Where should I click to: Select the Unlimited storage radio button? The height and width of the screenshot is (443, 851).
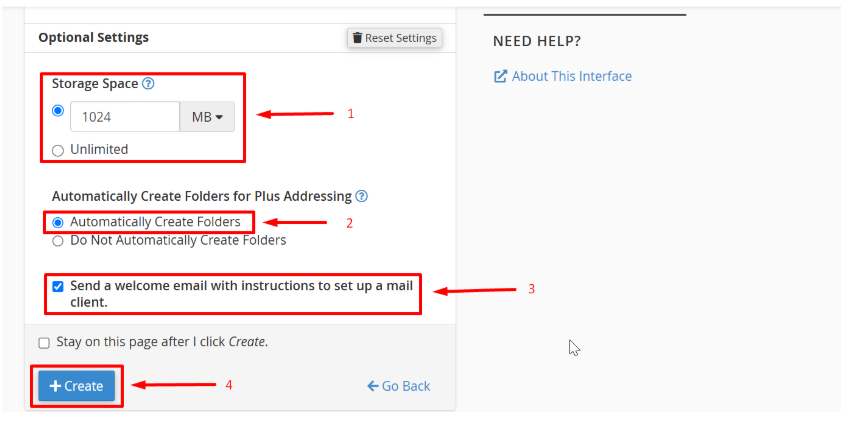[58, 150]
